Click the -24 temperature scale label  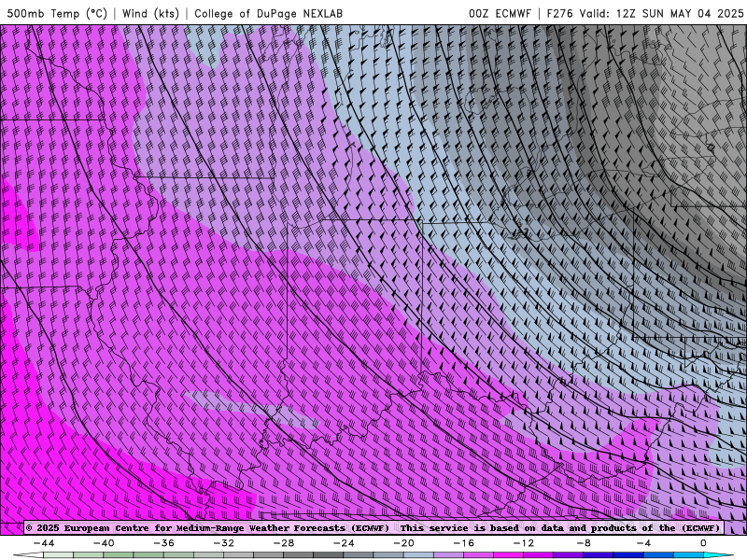point(344,543)
